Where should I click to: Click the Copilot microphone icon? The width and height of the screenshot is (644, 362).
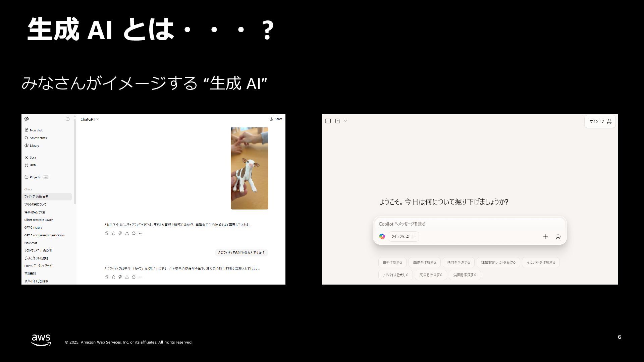558,236
